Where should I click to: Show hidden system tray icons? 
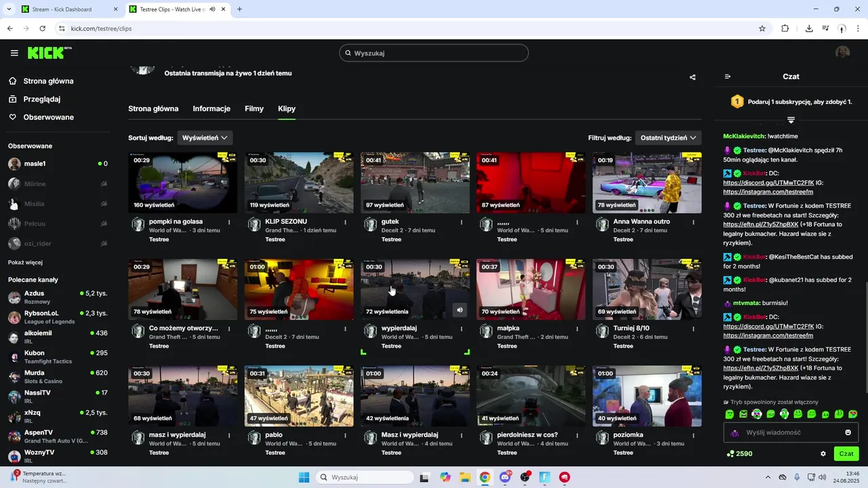click(x=768, y=477)
